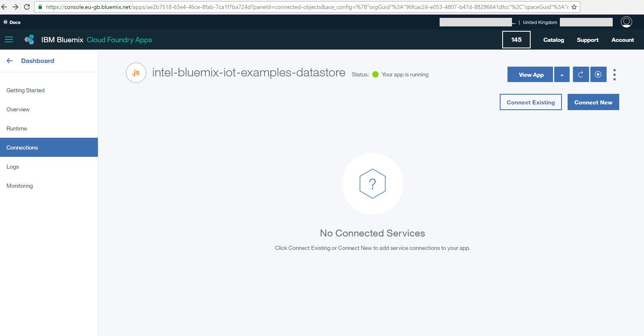Click Connect New button

tap(593, 102)
